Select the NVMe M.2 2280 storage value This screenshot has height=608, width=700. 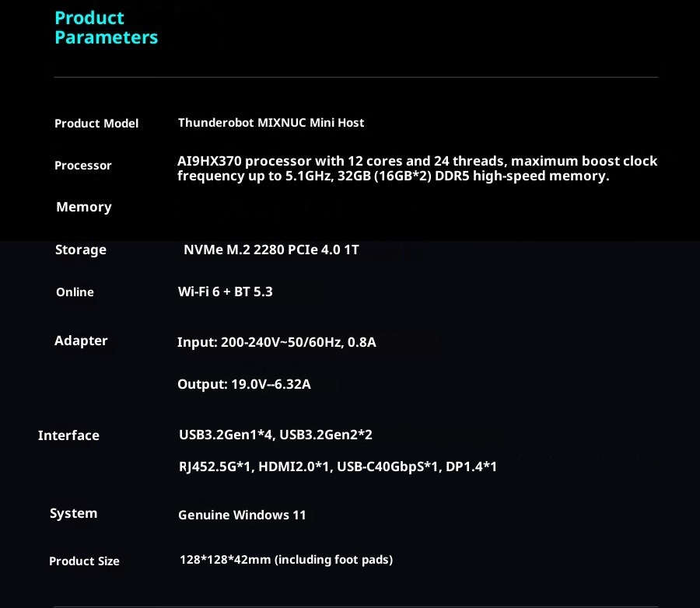(x=271, y=250)
